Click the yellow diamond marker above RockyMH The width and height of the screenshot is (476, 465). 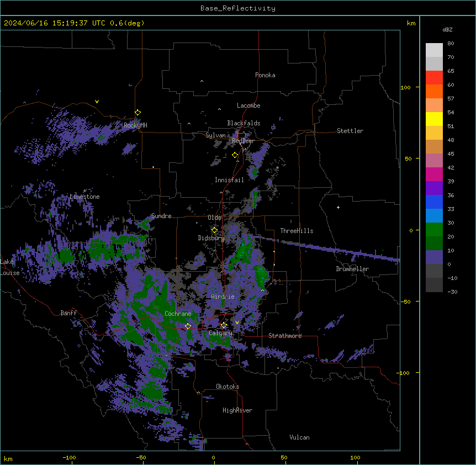138,113
